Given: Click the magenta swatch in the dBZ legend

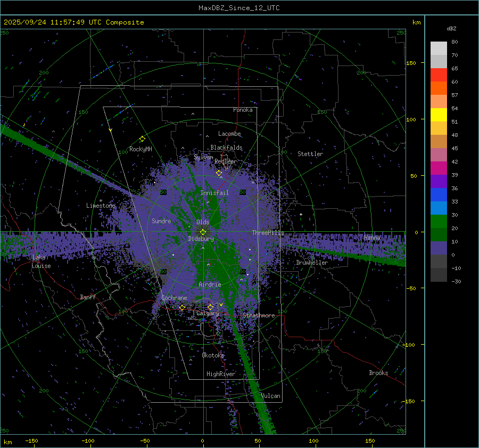Looking at the screenshot, I should pyautogui.click(x=439, y=168).
